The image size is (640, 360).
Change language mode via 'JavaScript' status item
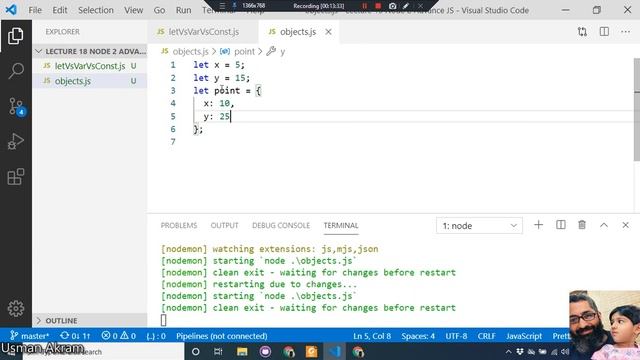[524, 336]
